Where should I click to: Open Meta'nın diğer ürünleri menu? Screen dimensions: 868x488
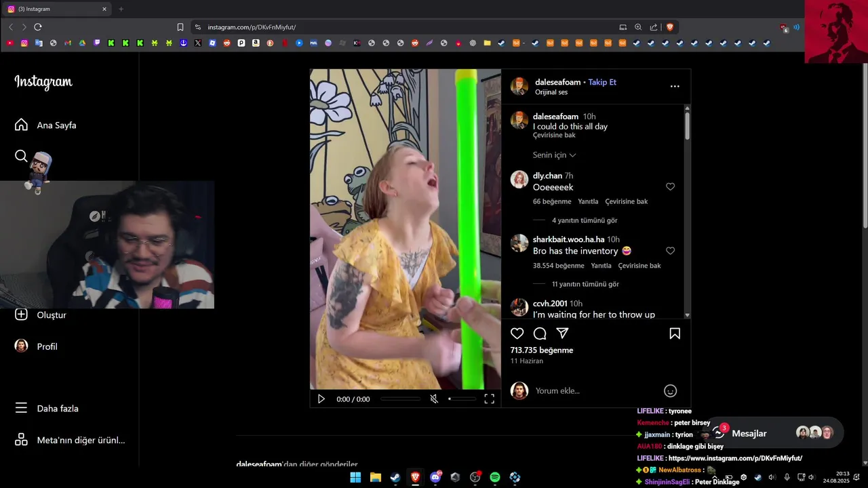pos(70,441)
